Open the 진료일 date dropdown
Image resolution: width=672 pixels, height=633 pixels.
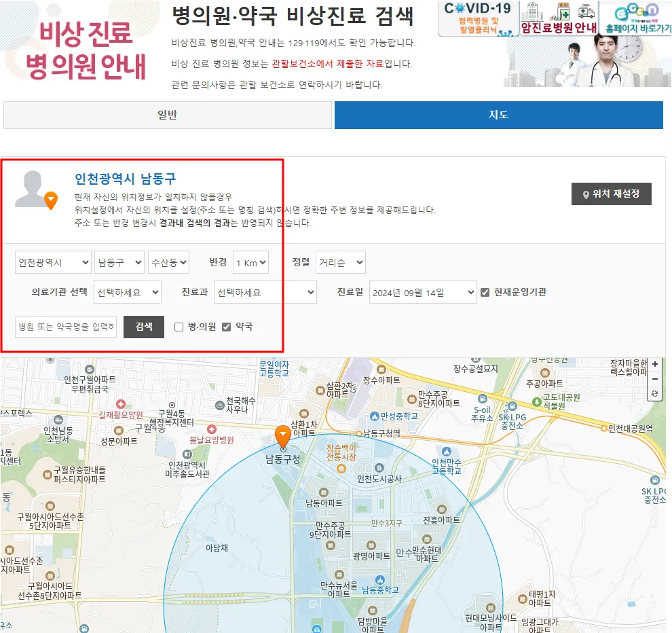point(423,292)
